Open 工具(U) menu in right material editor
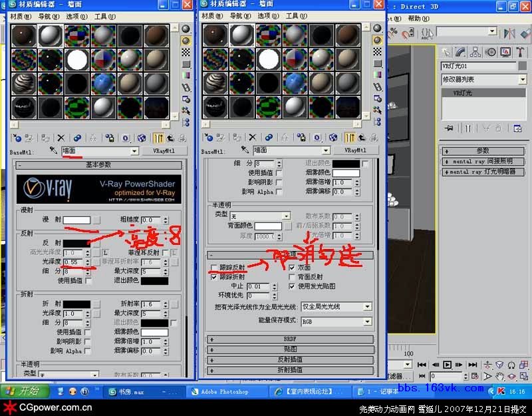The image size is (532, 416). 296,16
